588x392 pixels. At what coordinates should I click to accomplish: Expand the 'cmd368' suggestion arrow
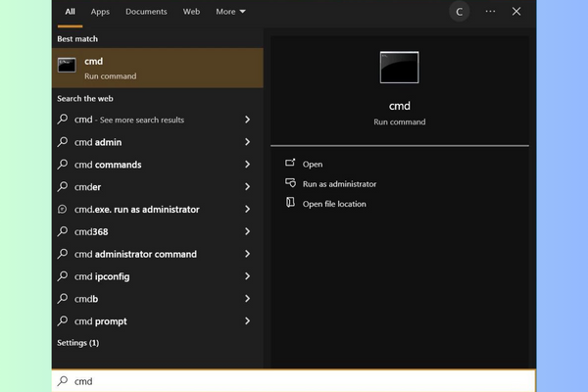(x=247, y=231)
